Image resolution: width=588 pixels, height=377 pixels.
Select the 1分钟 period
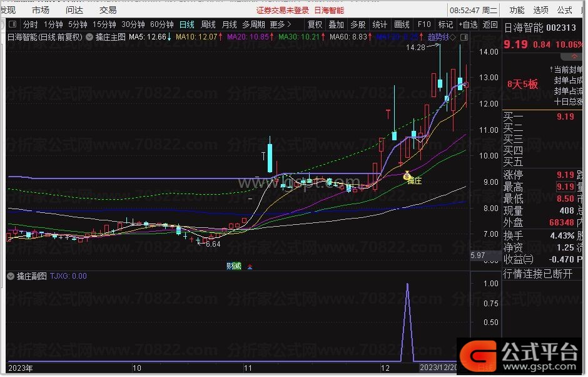point(53,25)
